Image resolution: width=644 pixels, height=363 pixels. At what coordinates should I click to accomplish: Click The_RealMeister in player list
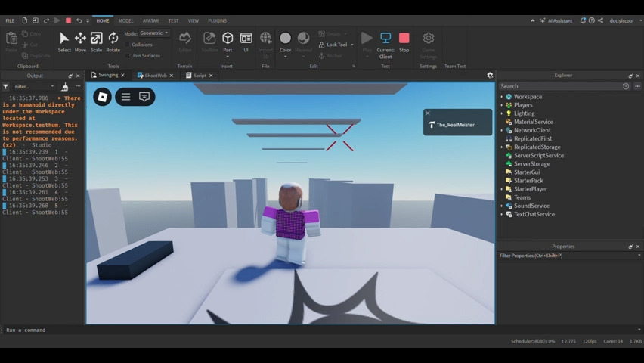(455, 125)
